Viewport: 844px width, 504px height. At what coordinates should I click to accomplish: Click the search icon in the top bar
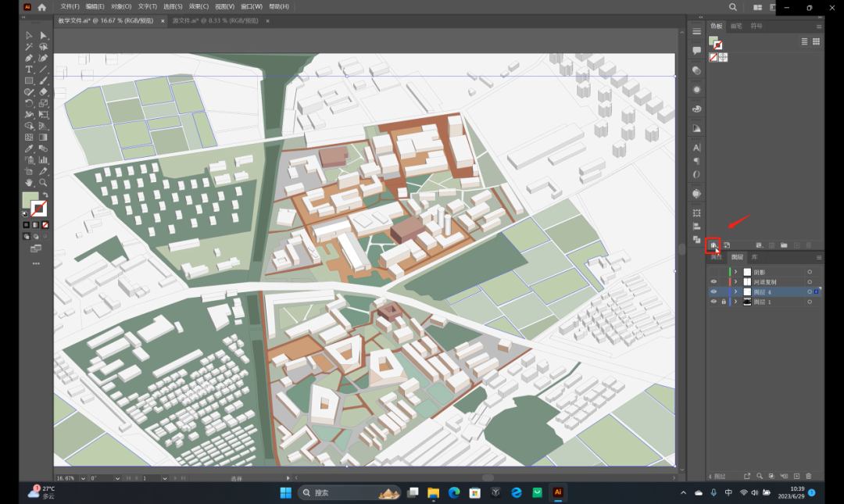(x=732, y=7)
